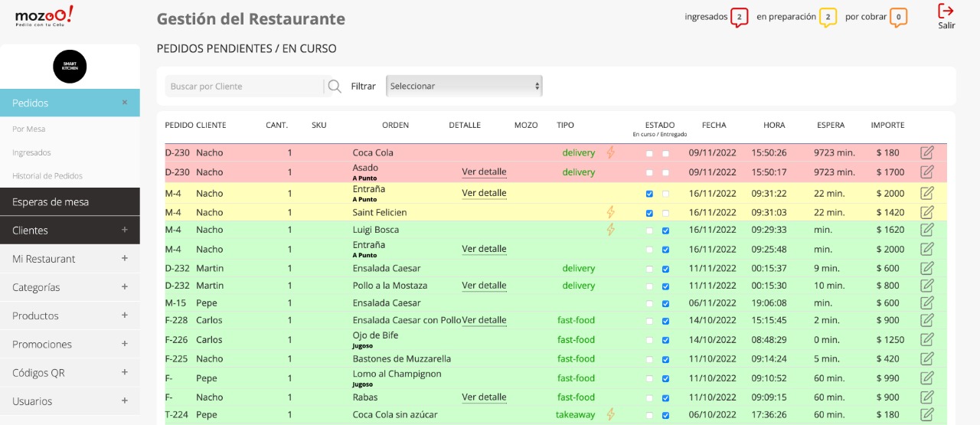The height and width of the screenshot is (425, 980).
Task: Open the ingresados counter badge
Action: coord(739,17)
